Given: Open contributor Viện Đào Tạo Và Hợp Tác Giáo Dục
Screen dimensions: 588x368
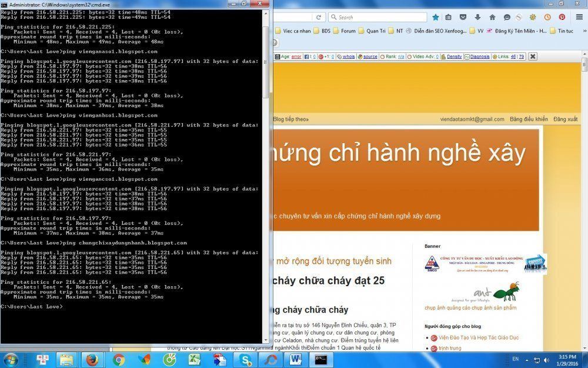Looking at the screenshot, I should [x=479, y=337].
